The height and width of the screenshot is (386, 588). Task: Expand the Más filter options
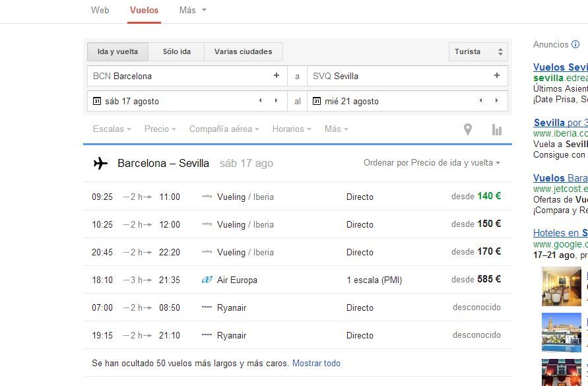(337, 129)
